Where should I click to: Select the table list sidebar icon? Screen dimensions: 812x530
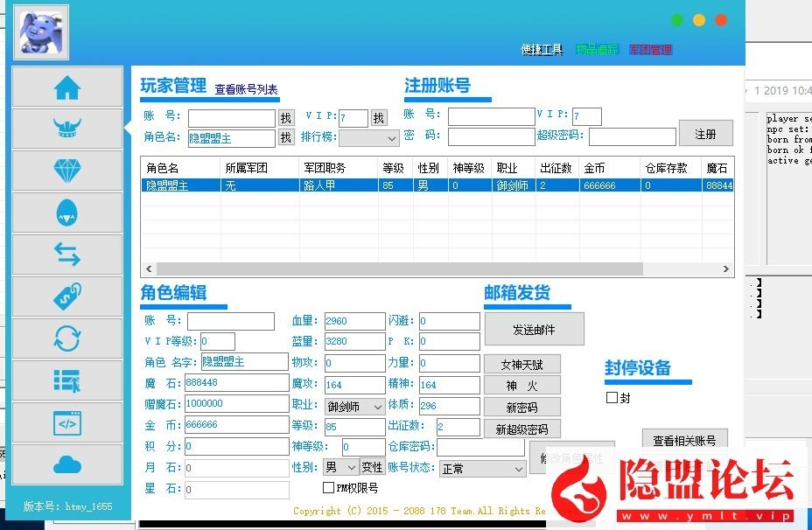point(67,380)
